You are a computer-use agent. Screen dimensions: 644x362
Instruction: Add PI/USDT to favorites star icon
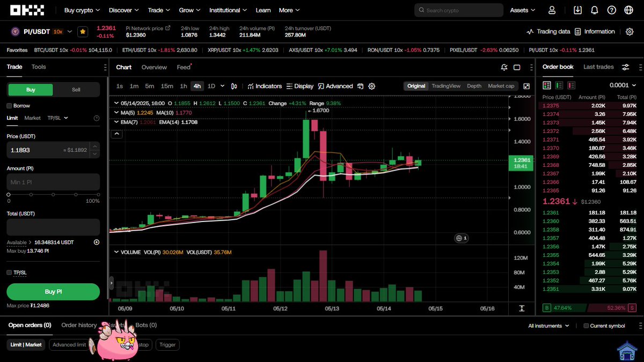[82, 32]
